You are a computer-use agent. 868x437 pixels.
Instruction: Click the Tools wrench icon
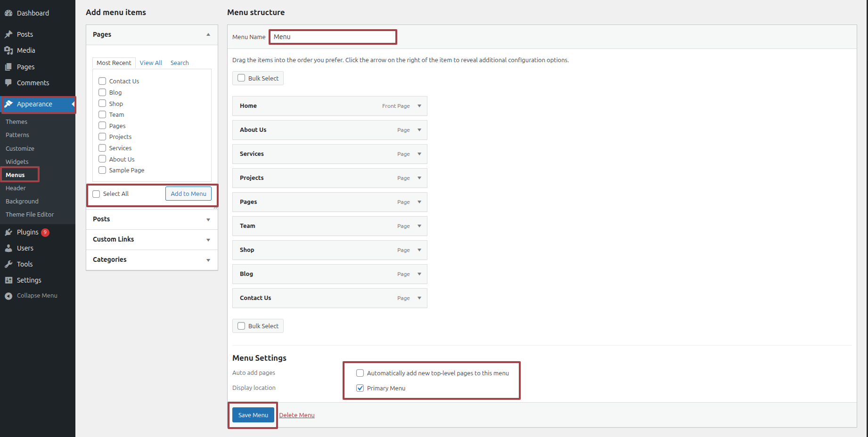tap(8, 264)
